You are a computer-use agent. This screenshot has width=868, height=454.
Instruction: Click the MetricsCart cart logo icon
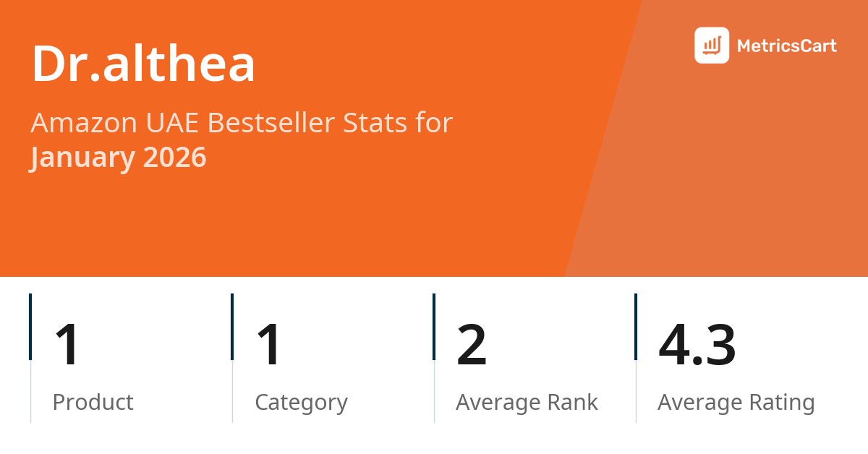712,46
